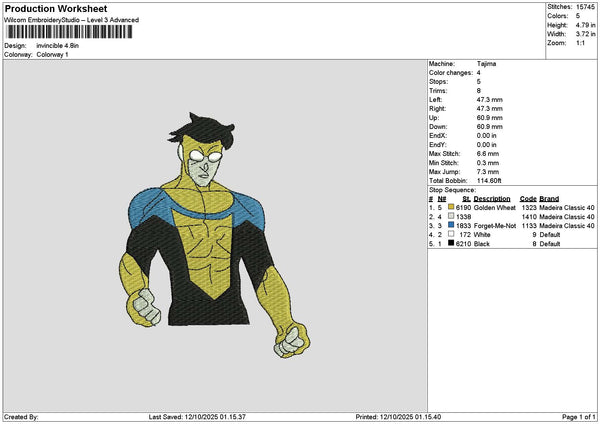This screenshot has width=600, height=424.
Task: Select the 'Golden Wheat' description text
Action: (x=494, y=207)
